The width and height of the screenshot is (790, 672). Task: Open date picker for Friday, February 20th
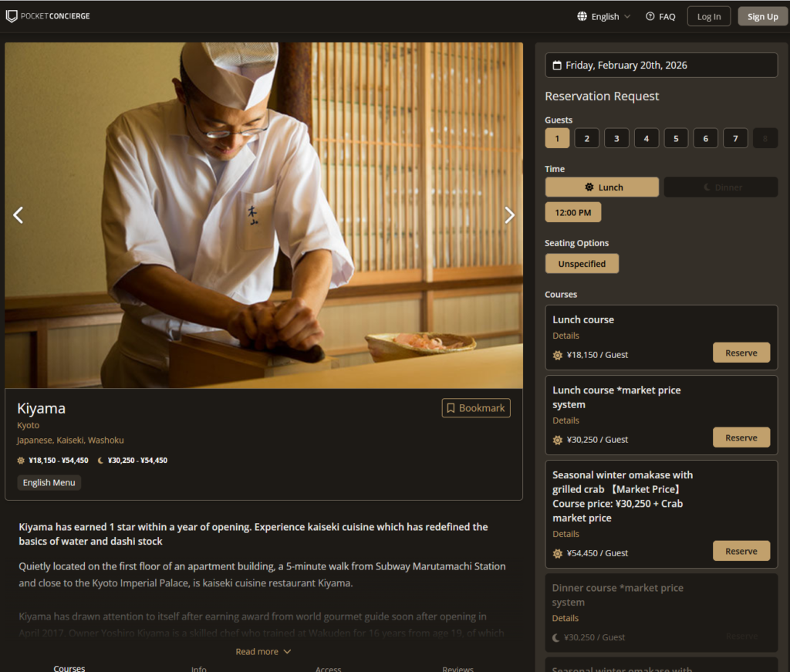click(660, 66)
